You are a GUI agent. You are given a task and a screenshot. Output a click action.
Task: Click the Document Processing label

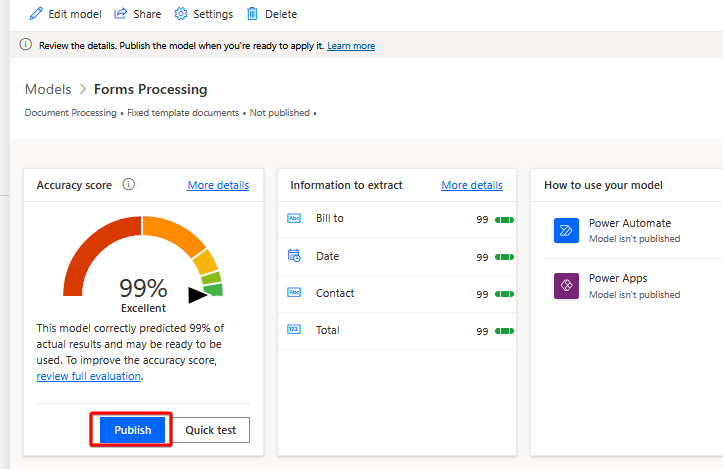(x=71, y=113)
